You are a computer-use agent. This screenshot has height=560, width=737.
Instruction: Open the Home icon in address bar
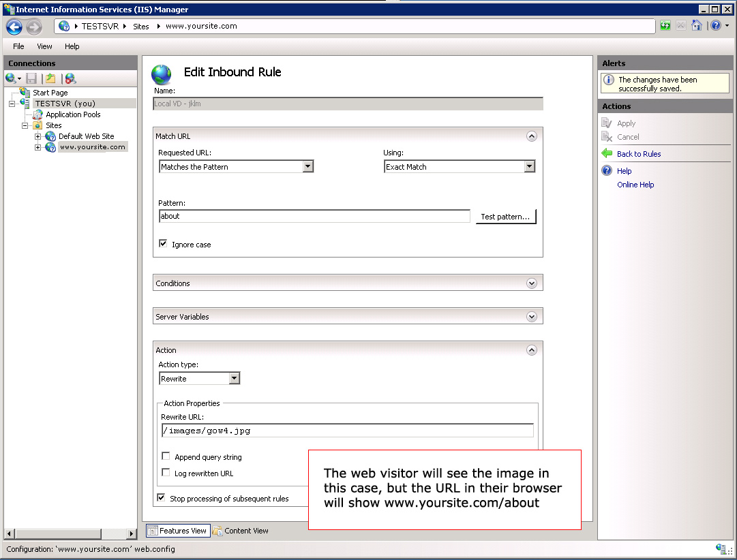(697, 26)
